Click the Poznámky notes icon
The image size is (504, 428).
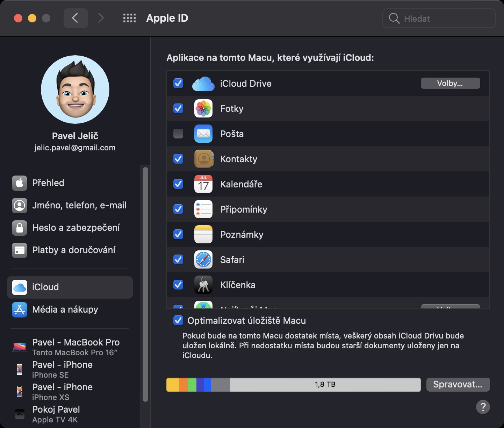tap(203, 235)
